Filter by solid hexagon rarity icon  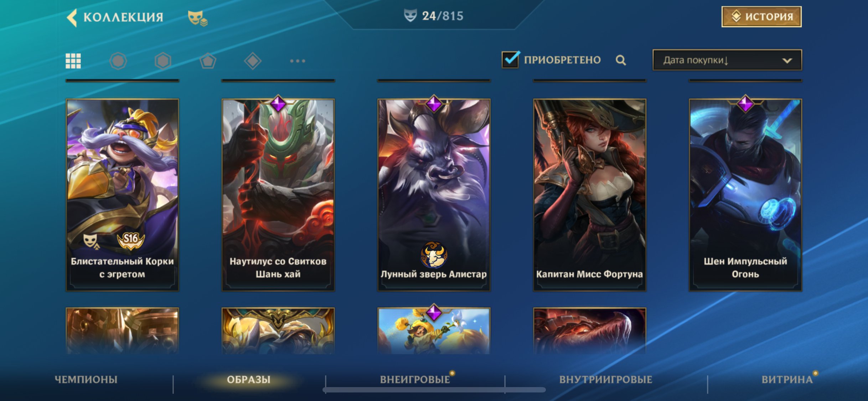(163, 61)
